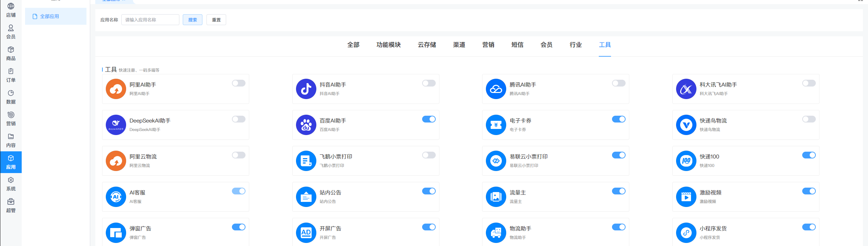The width and height of the screenshot is (868, 246).
Task: Click the 飞鹅小票打印 receipt icon
Action: (x=306, y=161)
